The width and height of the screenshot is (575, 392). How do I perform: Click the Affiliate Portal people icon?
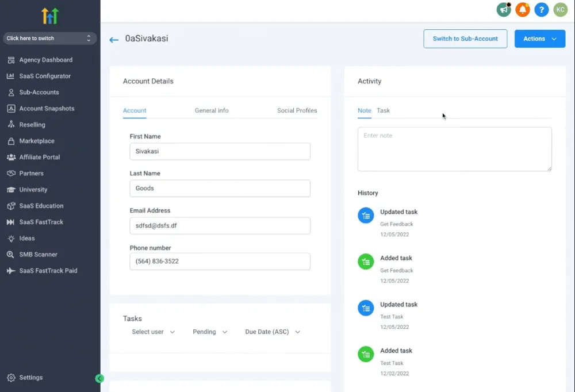11,157
